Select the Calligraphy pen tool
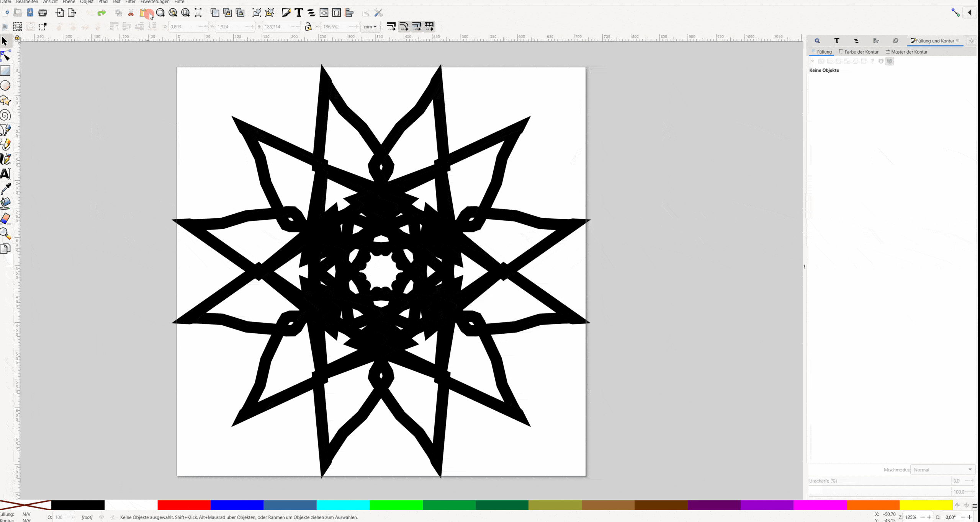Viewport: 980px width, 522px height. point(5,159)
